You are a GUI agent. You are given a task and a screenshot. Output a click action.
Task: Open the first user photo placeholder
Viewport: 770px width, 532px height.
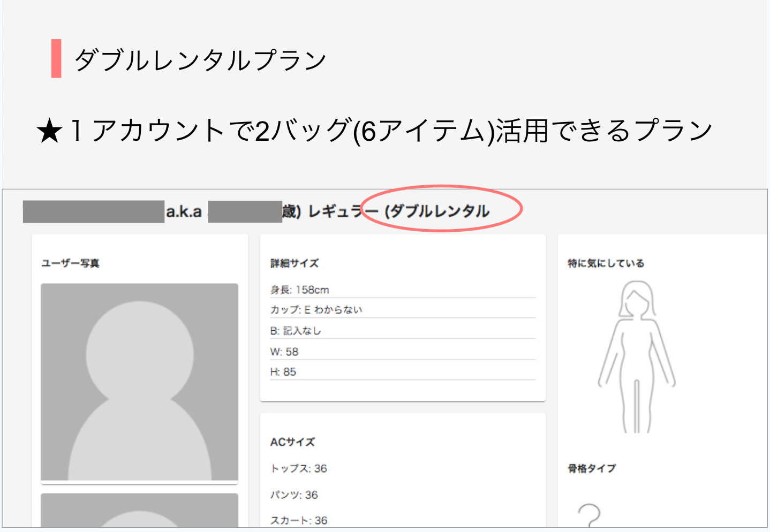click(x=139, y=382)
